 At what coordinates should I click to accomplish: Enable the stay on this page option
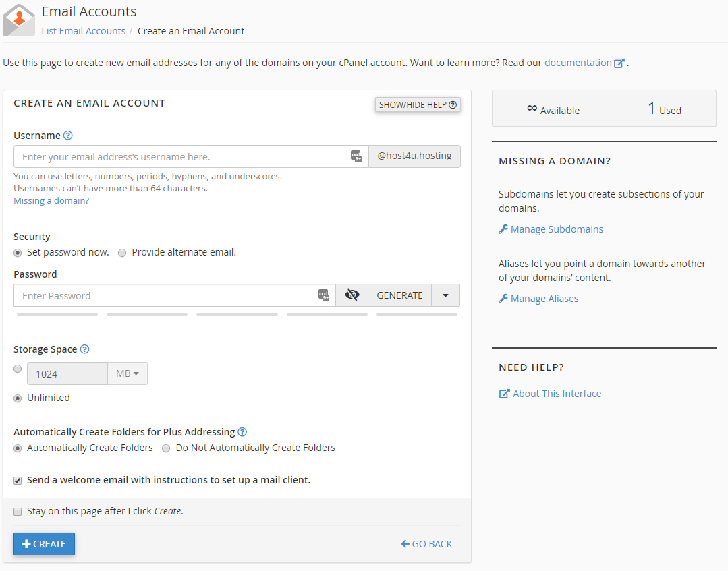(x=18, y=511)
